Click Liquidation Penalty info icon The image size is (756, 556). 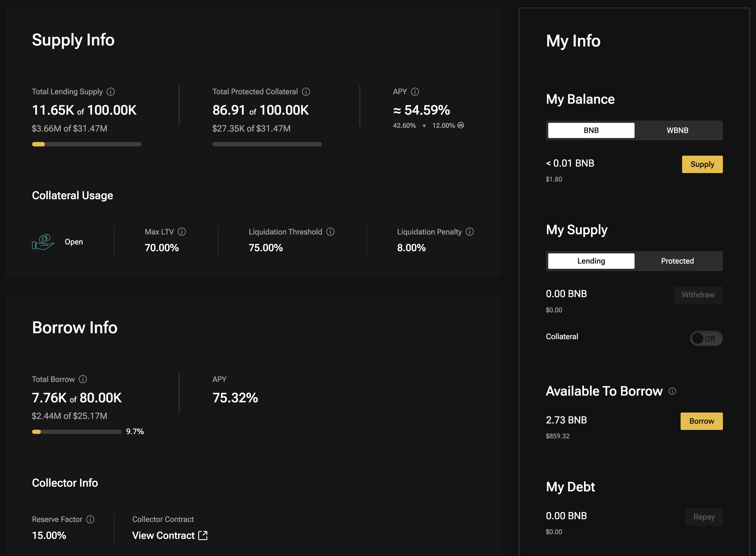tap(470, 232)
